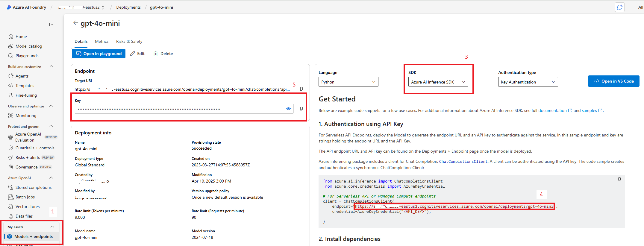The image size is (644, 246).
Task: Click Open in VS Code button
Action: click(613, 81)
